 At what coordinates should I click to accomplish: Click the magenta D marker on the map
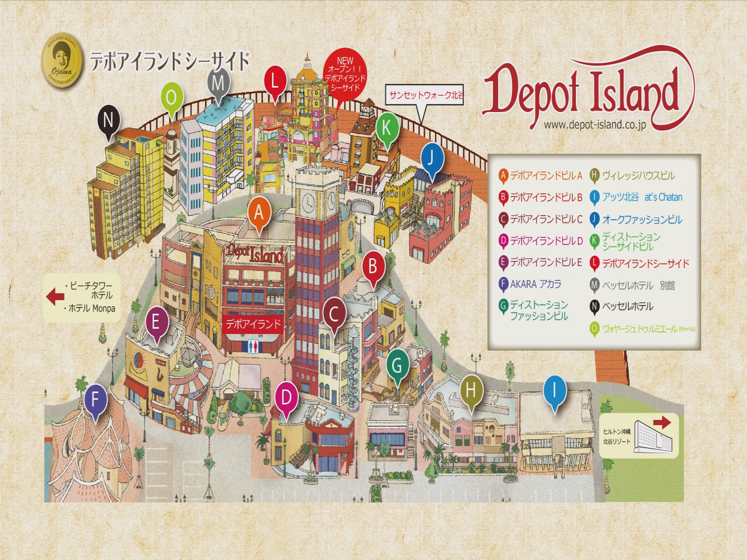pyautogui.click(x=286, y=398)
